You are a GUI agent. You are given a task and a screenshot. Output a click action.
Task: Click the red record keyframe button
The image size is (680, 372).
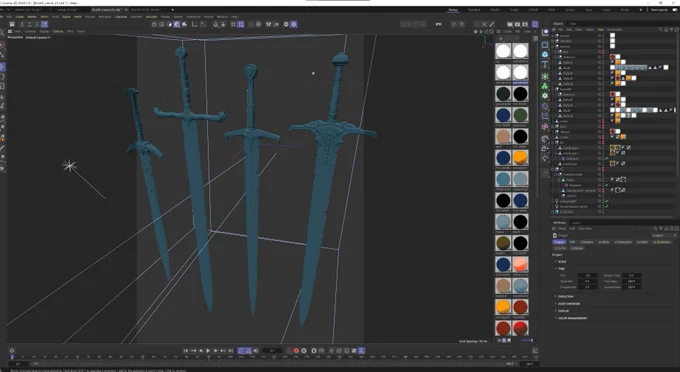296,350
